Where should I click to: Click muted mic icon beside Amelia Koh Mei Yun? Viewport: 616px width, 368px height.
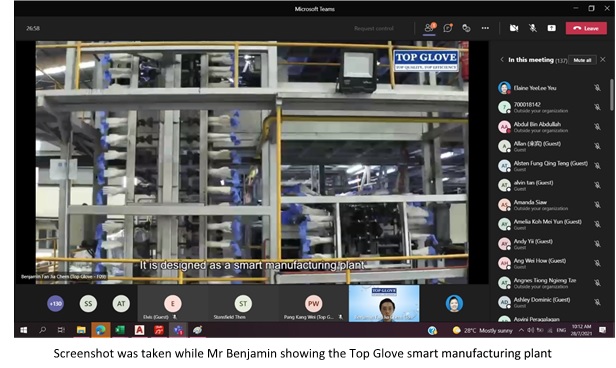click(597, 224)
